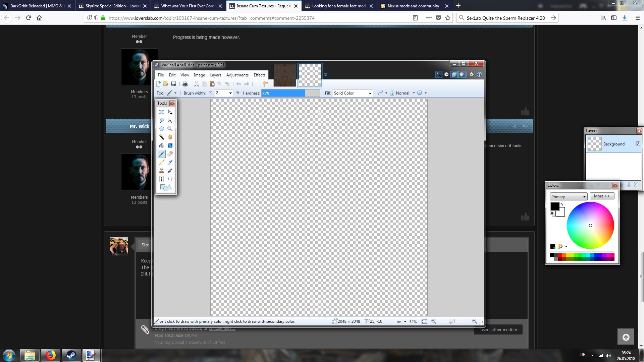Click zoom out magnifier in status bar
Image resolution: width=644 pixels, height=362 pixels.
(434, 321)
